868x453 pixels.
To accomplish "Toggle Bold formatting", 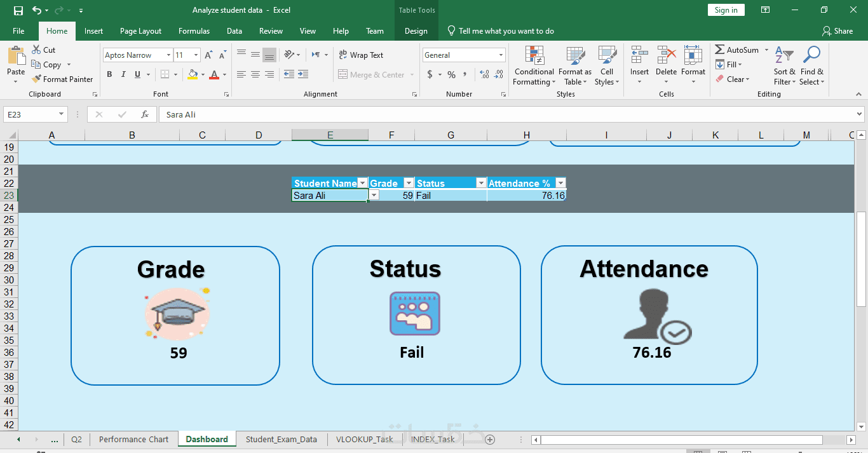I will (109, 74).
